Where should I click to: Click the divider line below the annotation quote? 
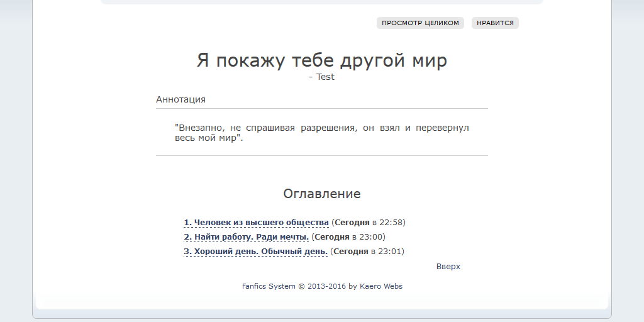pos(321,155)
